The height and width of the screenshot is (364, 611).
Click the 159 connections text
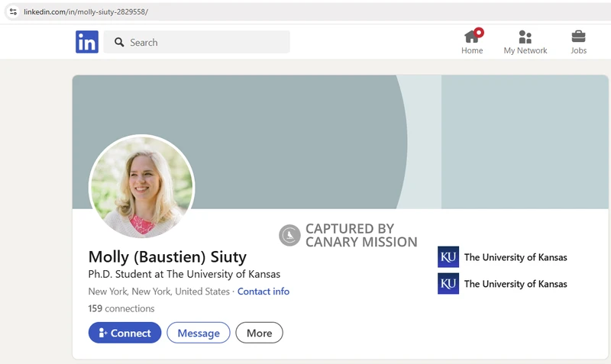point(121,308)
